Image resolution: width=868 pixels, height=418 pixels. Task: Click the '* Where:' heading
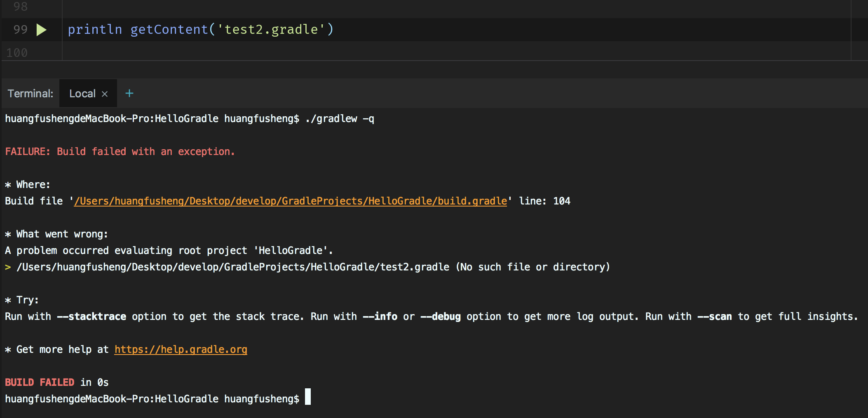pos(28,185)
